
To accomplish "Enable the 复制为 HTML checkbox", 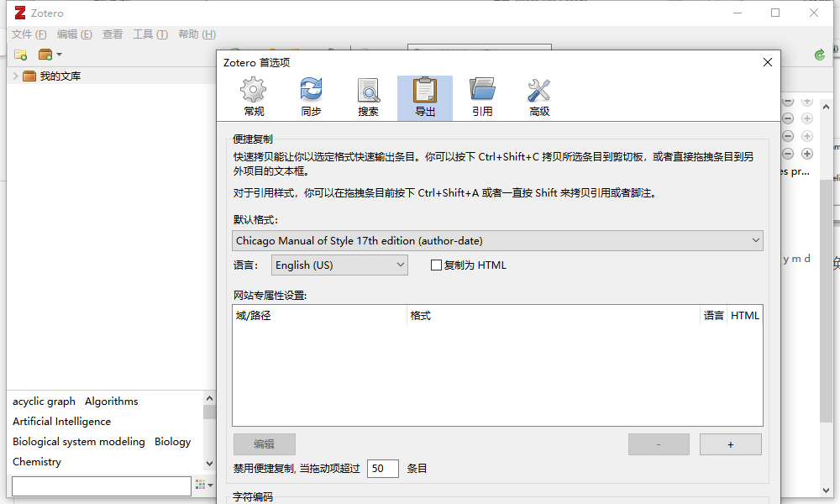I will point(436,265).
